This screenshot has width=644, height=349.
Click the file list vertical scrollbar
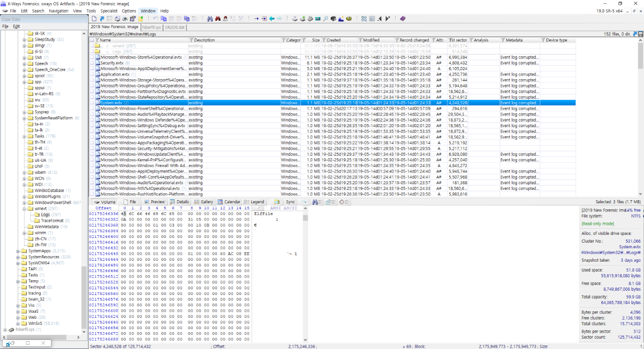coord(640,117)
